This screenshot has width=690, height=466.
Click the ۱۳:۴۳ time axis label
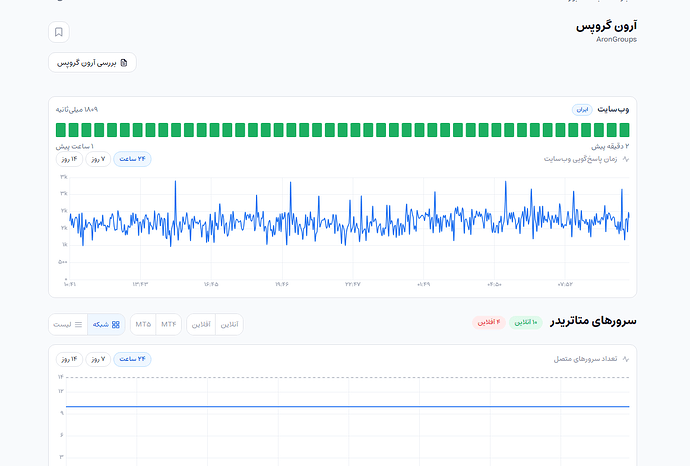(x=140, y=284)
